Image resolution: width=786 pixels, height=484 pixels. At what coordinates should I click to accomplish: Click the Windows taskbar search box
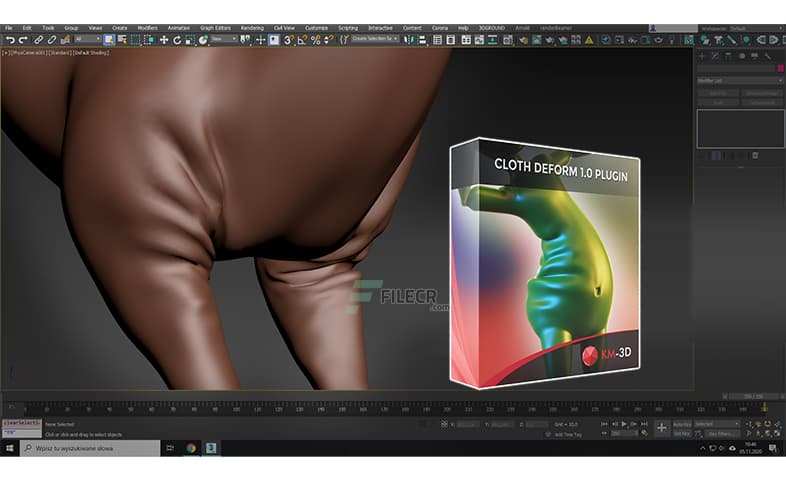pos(90,448)
